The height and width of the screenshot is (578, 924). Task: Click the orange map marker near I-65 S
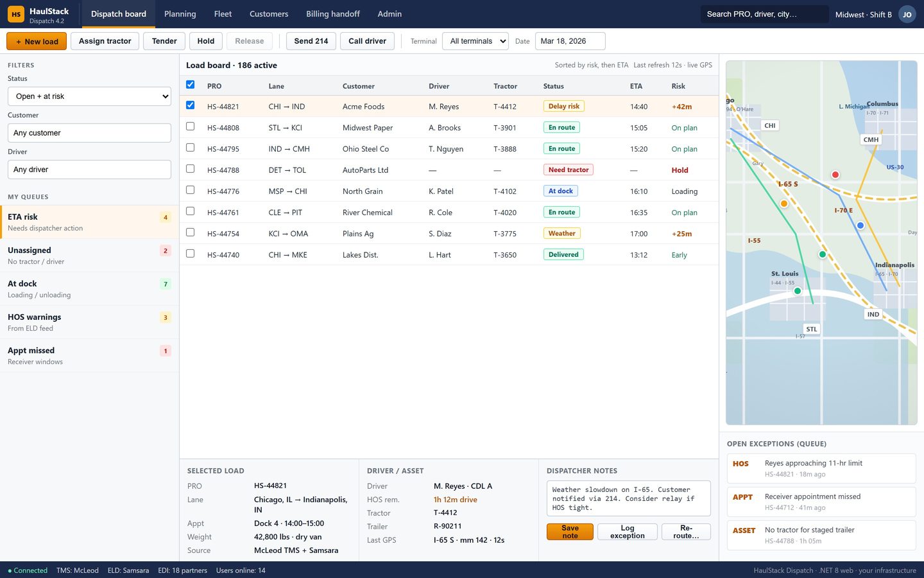783,204
